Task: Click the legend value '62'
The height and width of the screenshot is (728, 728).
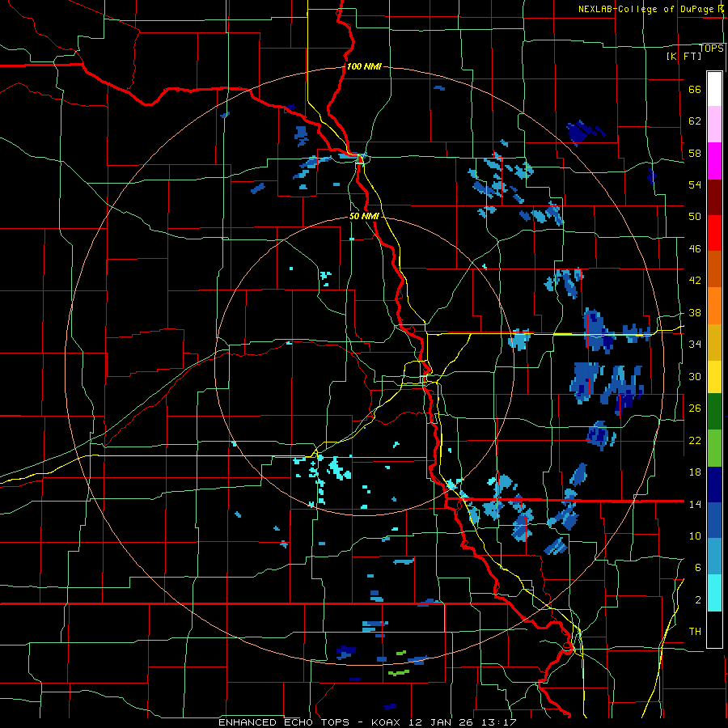Action: pos(695,121)
